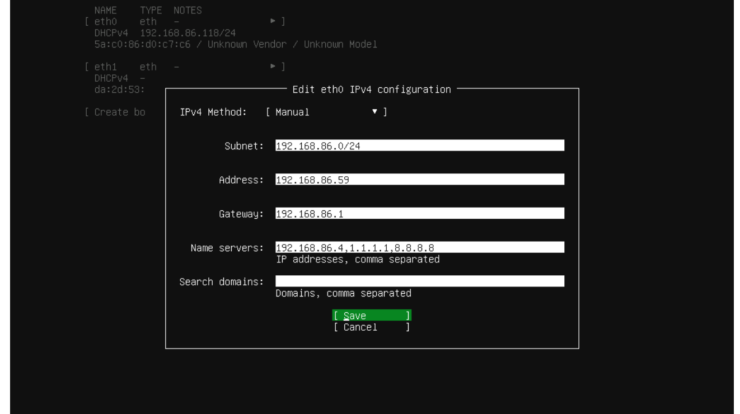Expand the eth1 interface arrow menu
Image resolution: width=740 pixels, height=414 pixels.
274,66
